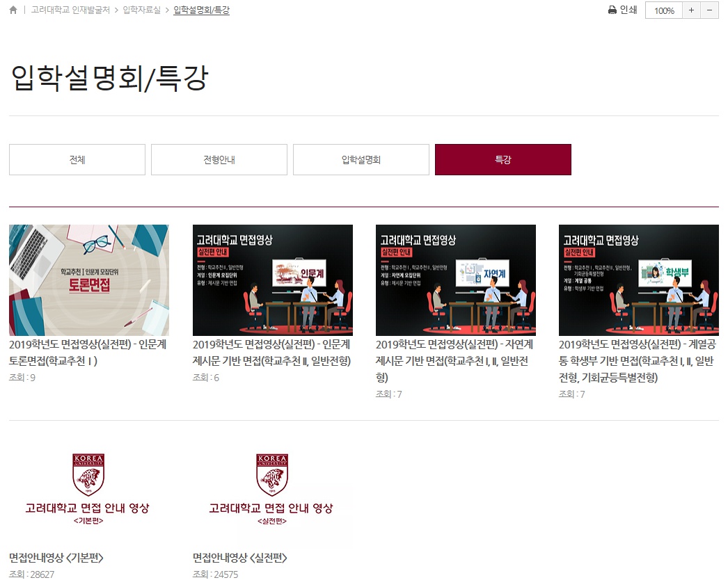This screenshot has height=587, width=728.
Task: Open the 고려대학교 인재발굴처 breadcrumb link
Action: tap(70, 10)
